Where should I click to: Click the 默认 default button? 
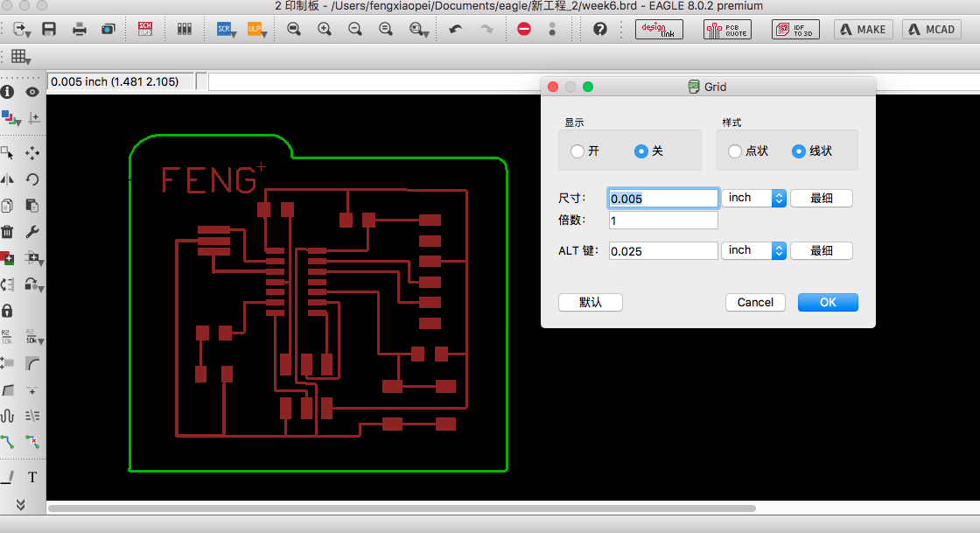tap(590, 303)
